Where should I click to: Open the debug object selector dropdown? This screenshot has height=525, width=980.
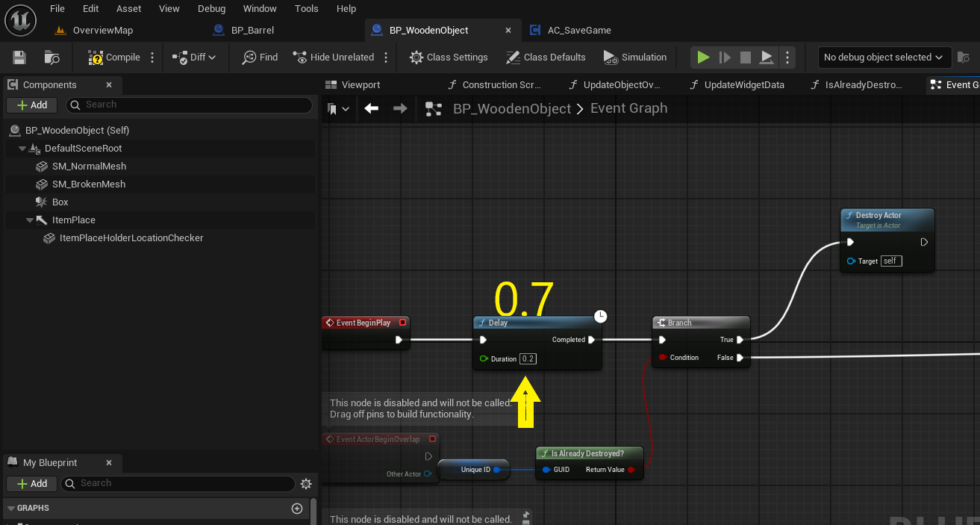tap(884, 58)
